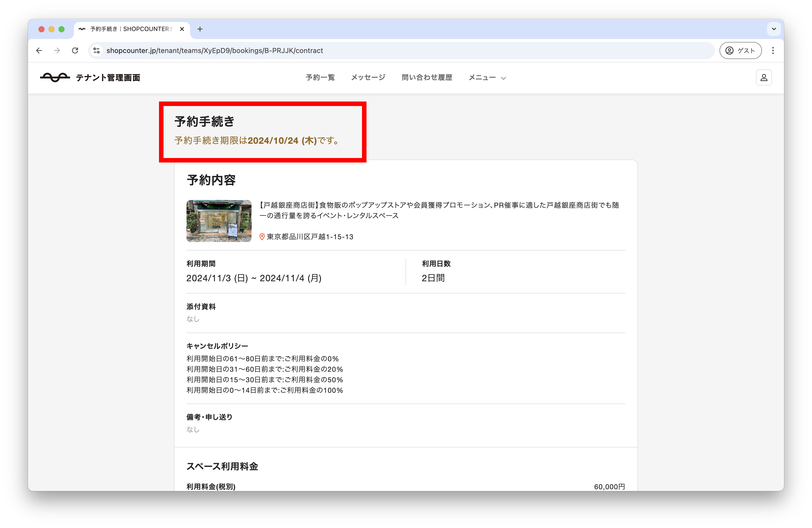Click the 利用料金(税別) label
The width and height of the screenshot is (812, 528).
point(211,487)
